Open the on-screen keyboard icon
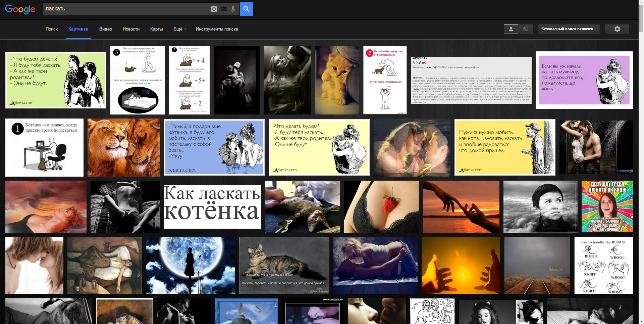The image size is (644, 324). 224,9
